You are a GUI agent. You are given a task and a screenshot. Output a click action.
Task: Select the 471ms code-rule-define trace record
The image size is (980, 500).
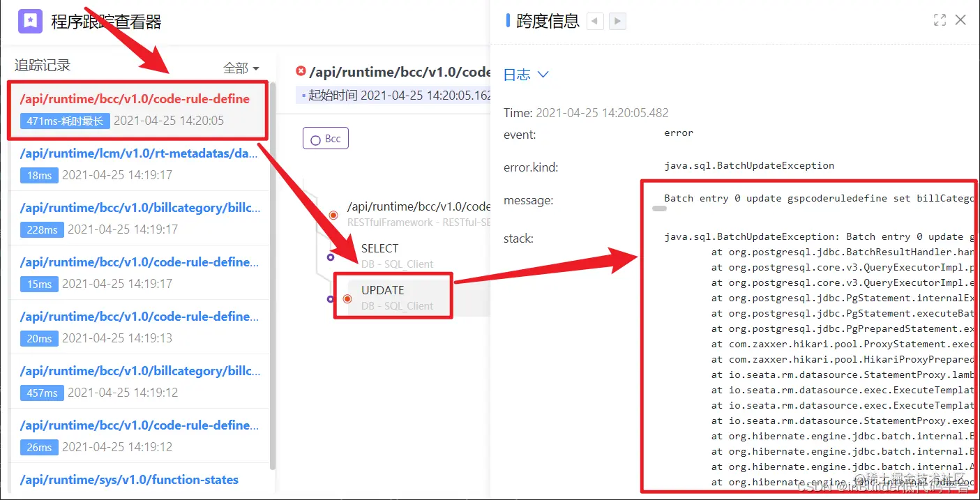click(x=137, y=110)
